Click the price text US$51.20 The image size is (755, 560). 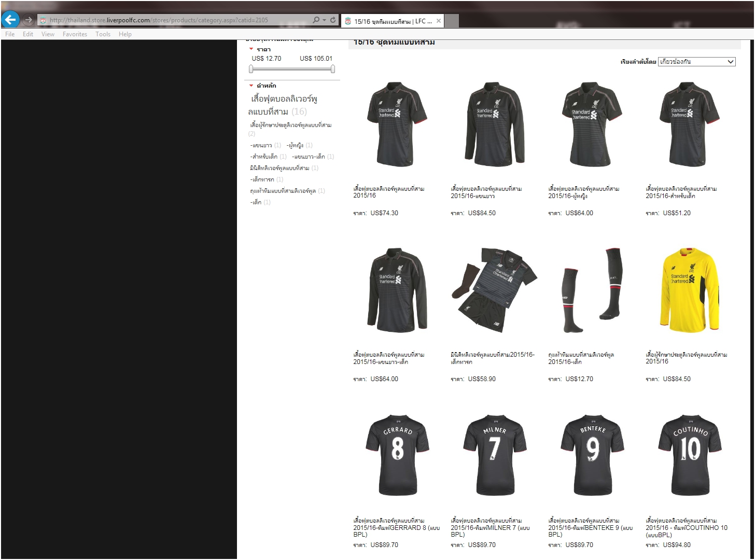(x=677, y=213)
